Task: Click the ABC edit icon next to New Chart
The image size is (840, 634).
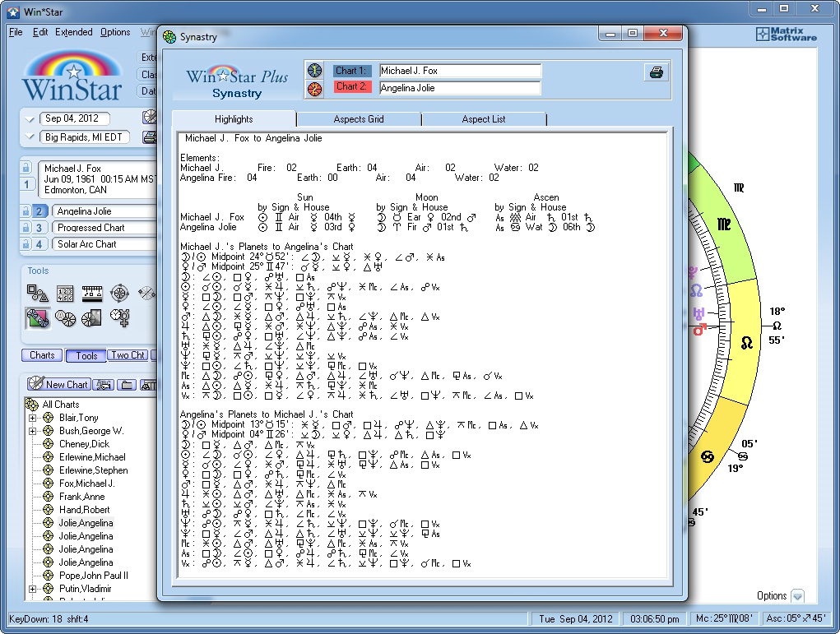Action: point(104,385)
